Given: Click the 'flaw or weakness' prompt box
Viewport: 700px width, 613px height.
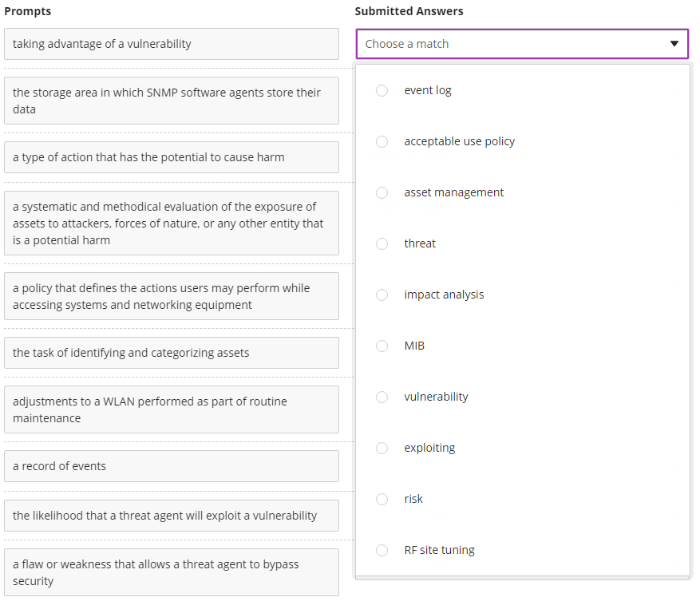Looking at the screenshot, I should tap(172, 572).
